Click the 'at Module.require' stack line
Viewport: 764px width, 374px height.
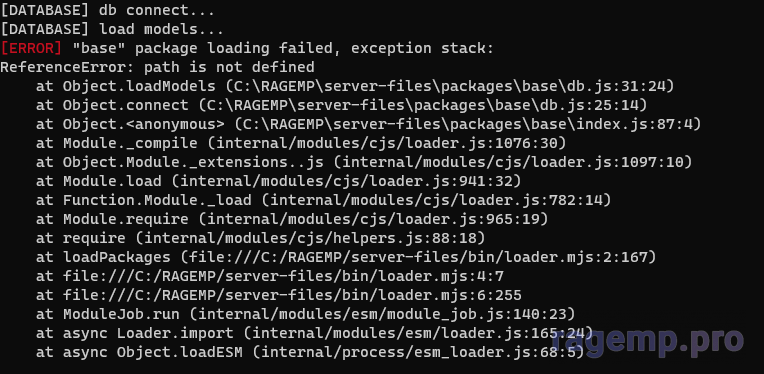click(x=292, y=219)
